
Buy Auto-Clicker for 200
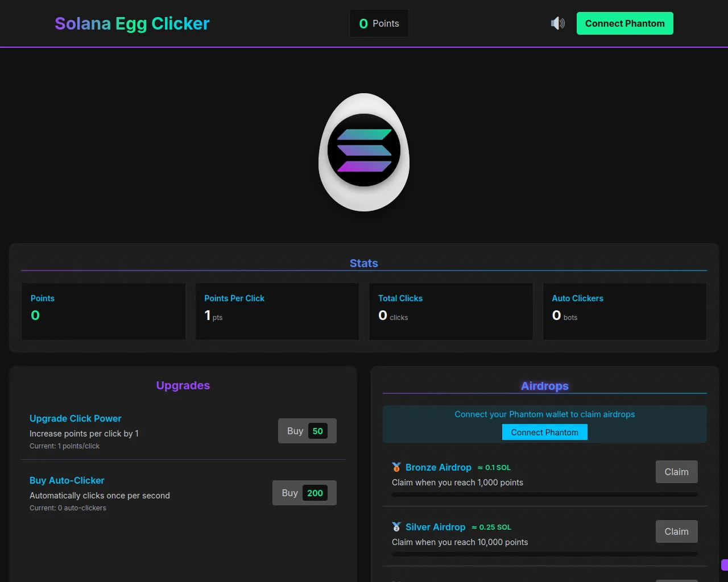tap(304, 493)
